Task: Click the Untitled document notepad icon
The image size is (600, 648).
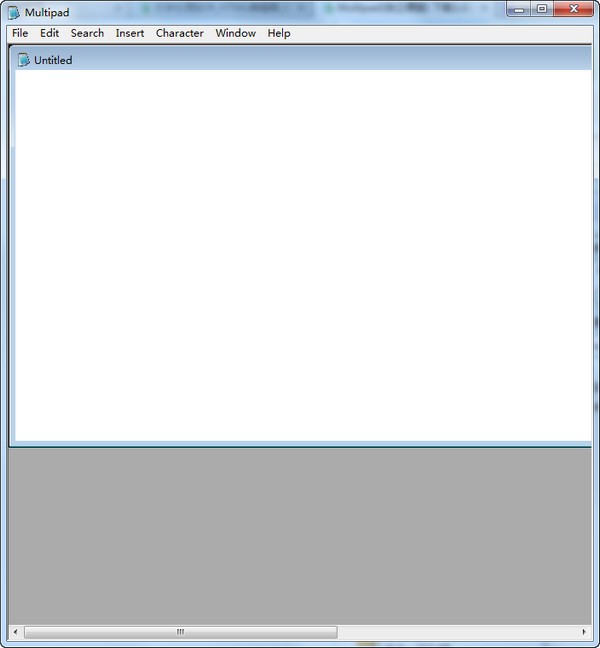Action: coord(24,60)
